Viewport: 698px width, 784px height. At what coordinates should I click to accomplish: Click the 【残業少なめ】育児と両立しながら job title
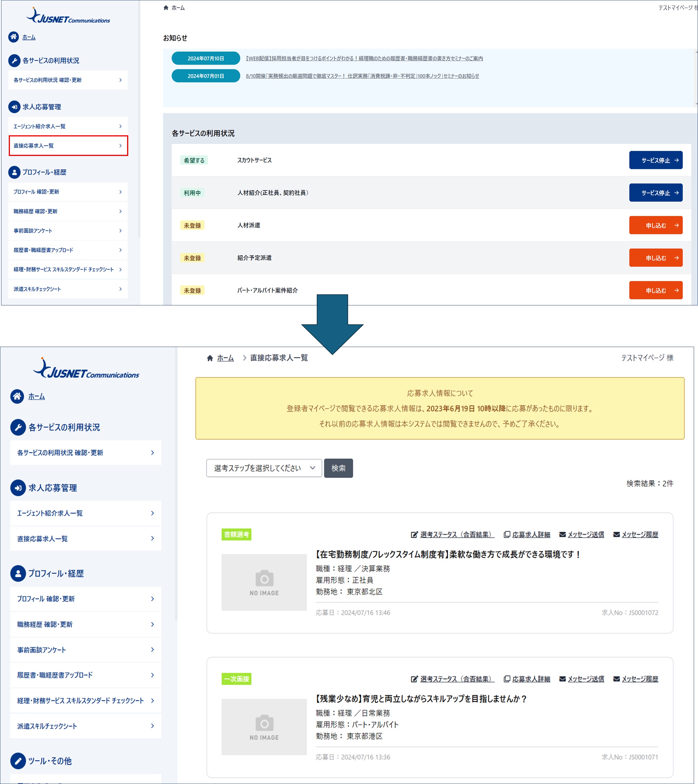421,699
